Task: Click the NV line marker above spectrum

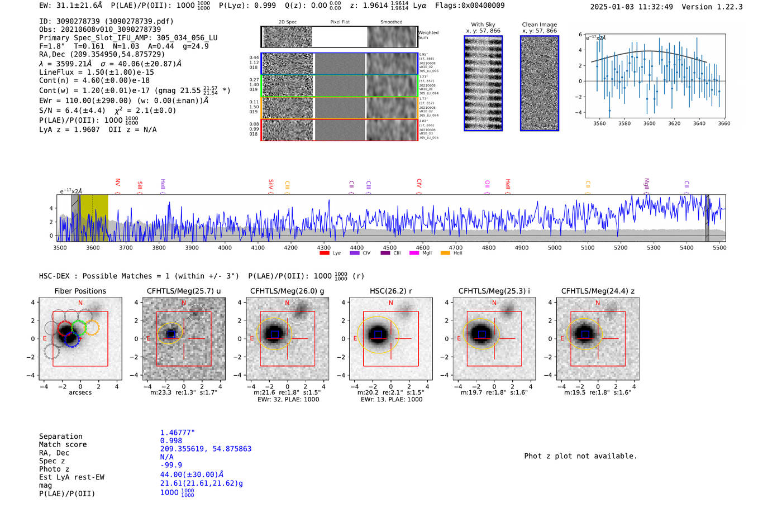Action: point(117,186)
